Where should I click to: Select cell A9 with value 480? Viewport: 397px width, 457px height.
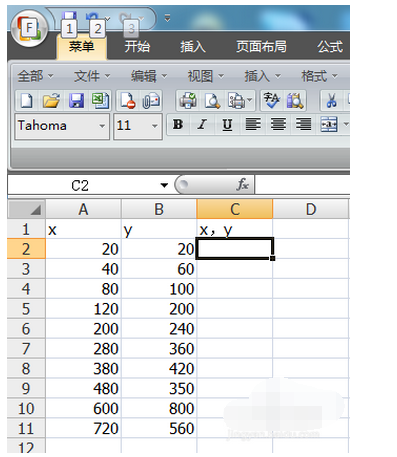pos(83,388)
